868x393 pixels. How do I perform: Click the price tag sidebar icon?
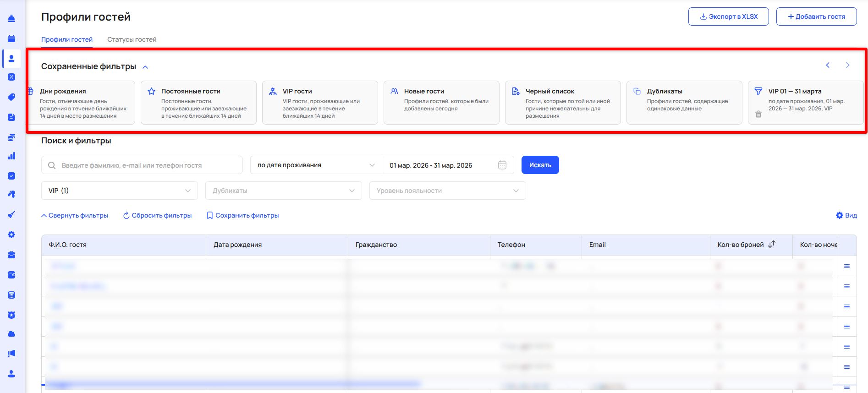11,97
